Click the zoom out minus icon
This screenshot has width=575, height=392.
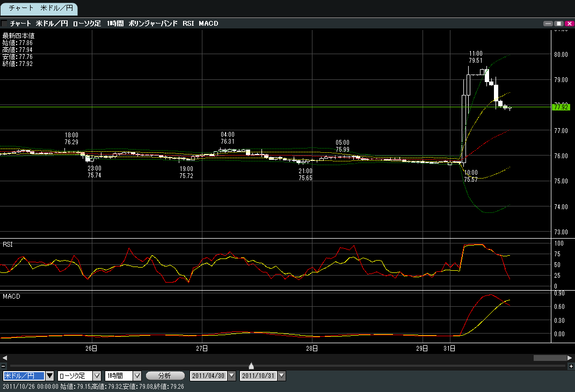[x=4, y=366]
